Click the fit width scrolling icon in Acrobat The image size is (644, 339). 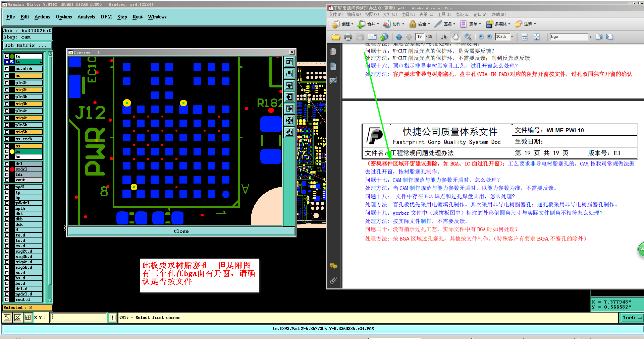[525, 37]
